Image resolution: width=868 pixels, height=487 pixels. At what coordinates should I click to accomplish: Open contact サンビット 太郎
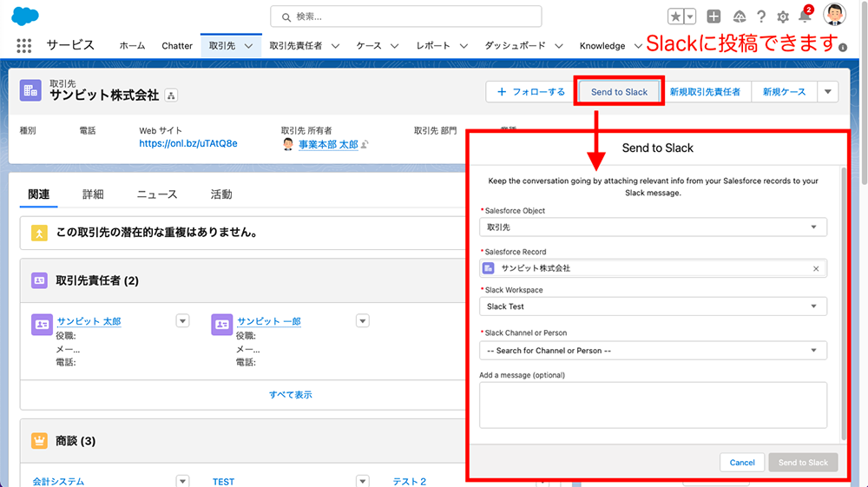point(89,321)
